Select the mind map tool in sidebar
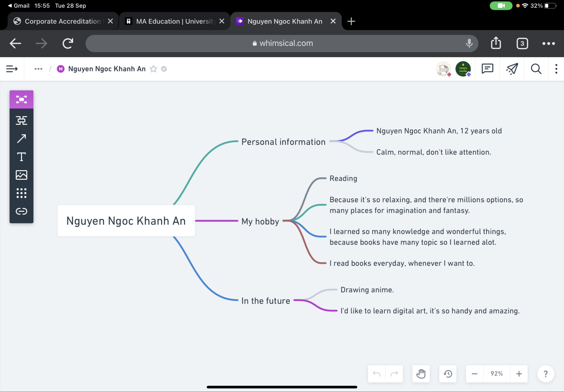The width and height of the screenshot is (564, 392). (21, 100)
